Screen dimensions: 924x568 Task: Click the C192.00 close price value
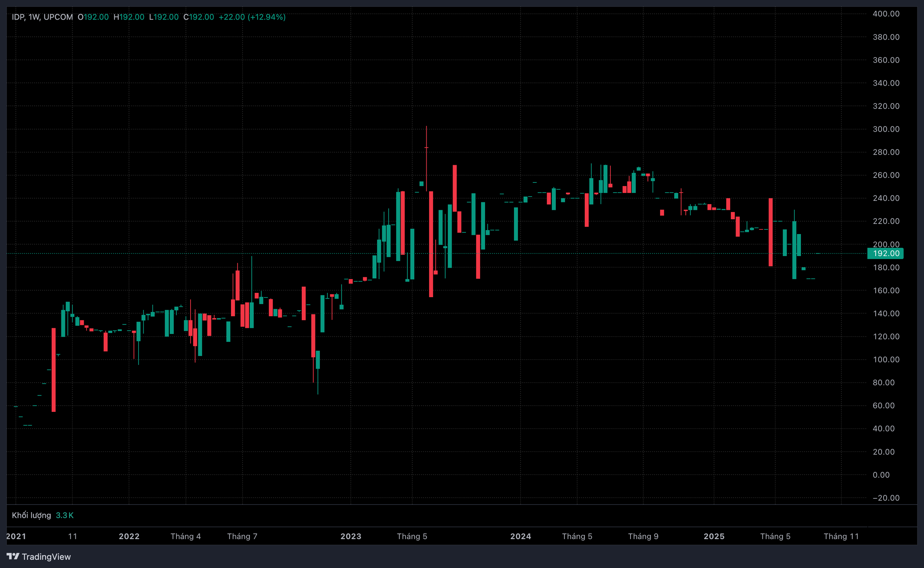point(199,17)
